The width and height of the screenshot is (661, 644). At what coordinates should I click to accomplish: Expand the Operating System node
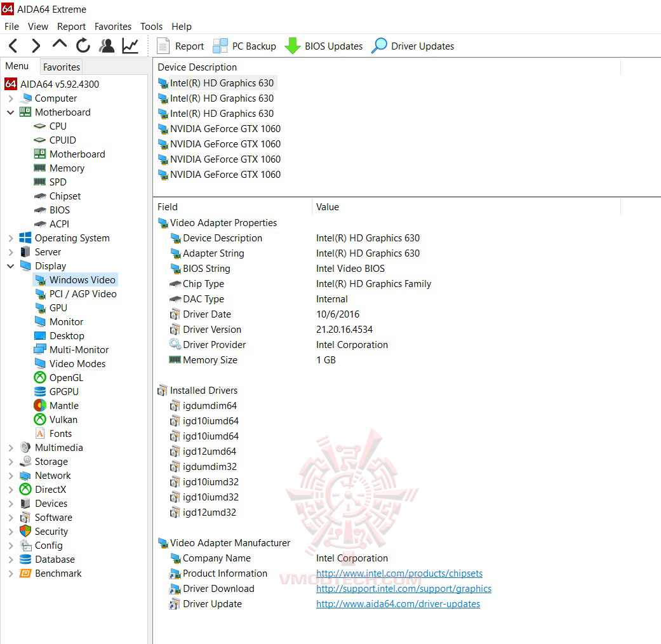click(11, 238)
